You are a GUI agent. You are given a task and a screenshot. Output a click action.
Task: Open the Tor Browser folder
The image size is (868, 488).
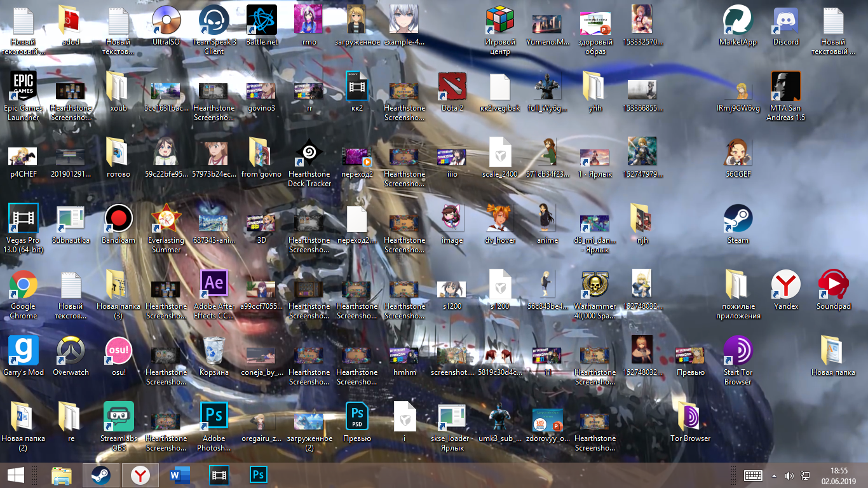(691, 417)
